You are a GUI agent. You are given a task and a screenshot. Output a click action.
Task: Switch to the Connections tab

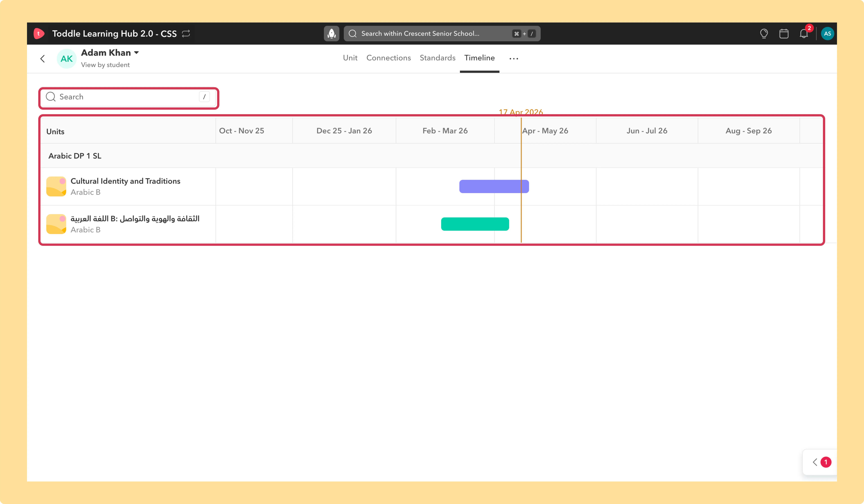click(x=388, y=58)
